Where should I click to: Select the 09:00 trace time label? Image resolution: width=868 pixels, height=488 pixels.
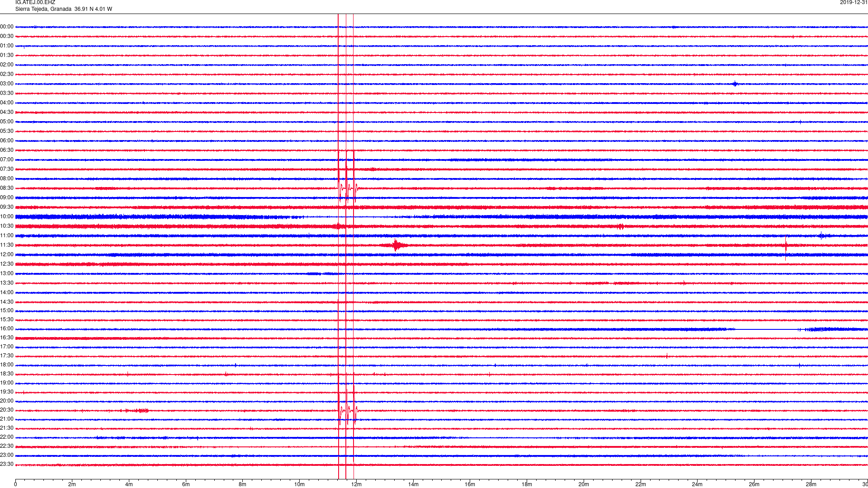coord(7,198)
